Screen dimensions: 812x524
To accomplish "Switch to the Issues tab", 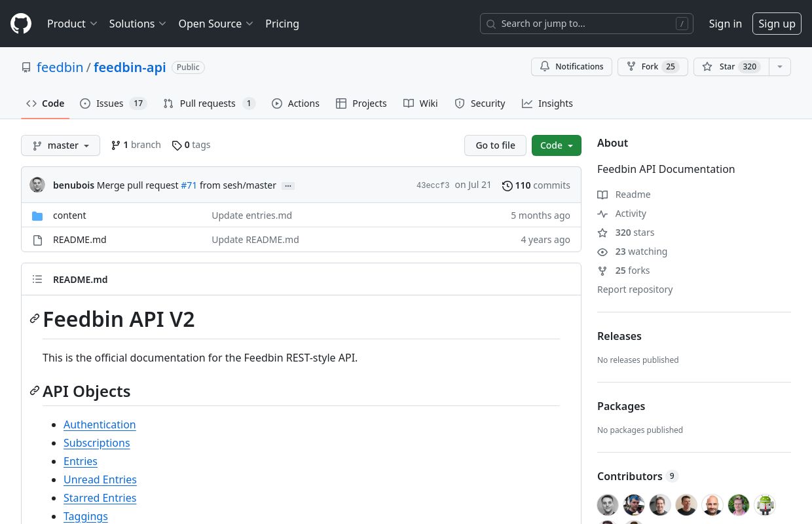I will click(113, 103).
